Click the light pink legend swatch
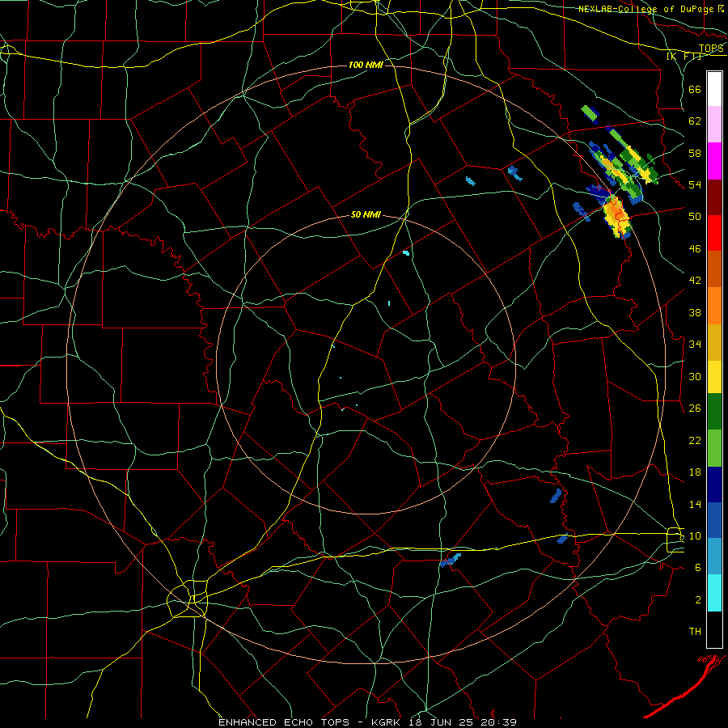 [x=714, y=124]
